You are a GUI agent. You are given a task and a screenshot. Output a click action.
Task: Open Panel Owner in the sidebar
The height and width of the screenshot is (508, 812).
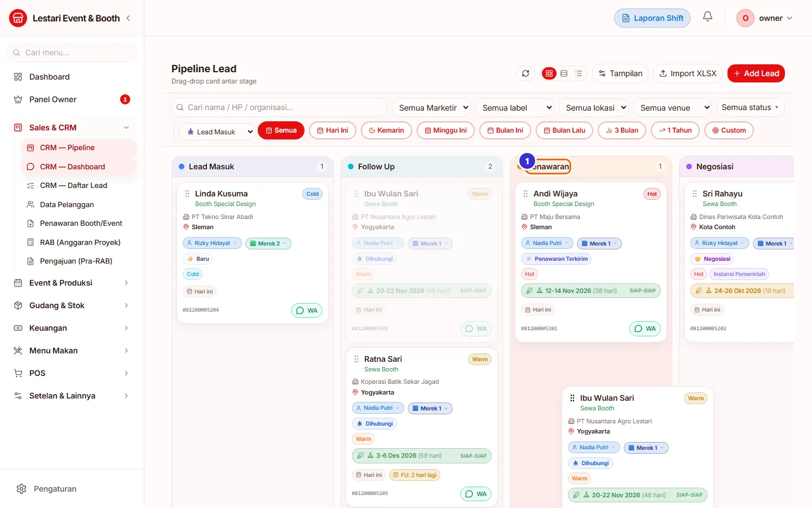(x=72, y=99)
